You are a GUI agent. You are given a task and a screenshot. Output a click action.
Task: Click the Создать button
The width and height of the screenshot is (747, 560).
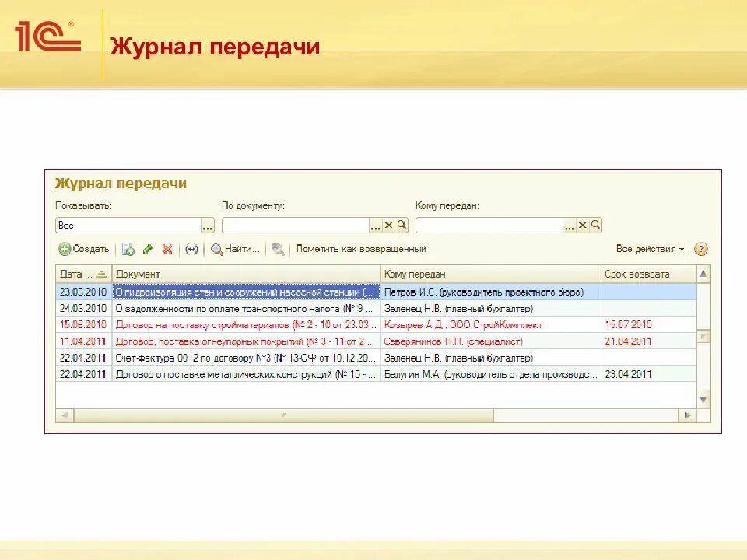(x=82, y=249)
